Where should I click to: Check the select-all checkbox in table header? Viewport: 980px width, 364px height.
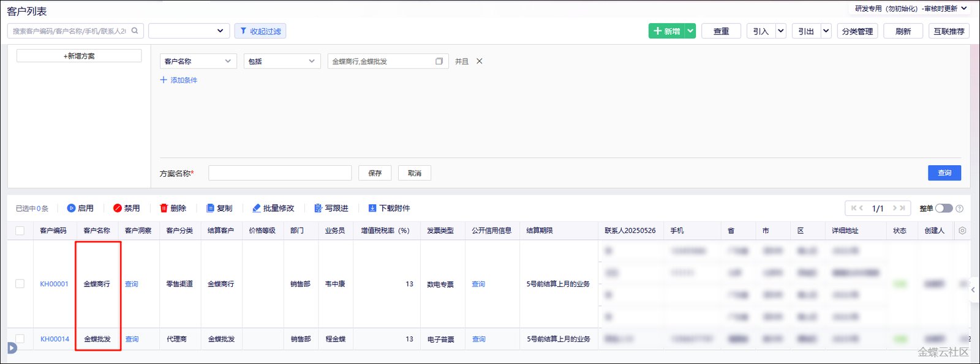coord(20,231)
